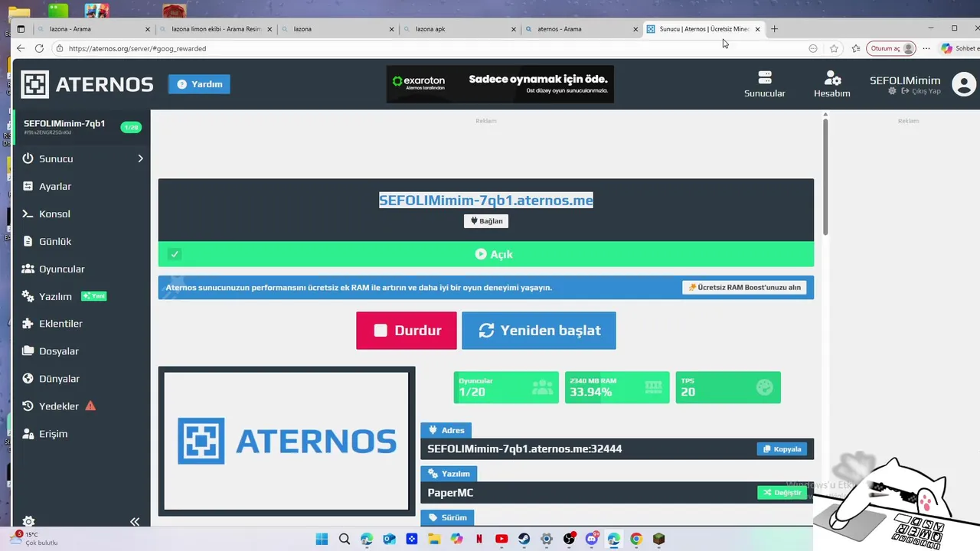
Task: Click the user avatar icon
Action: (964, 84)
